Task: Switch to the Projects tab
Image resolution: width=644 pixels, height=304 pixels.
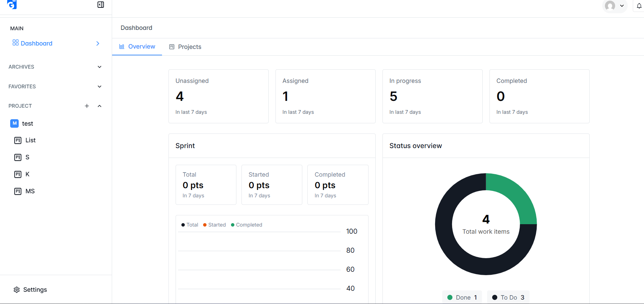Action: [185, 47]
